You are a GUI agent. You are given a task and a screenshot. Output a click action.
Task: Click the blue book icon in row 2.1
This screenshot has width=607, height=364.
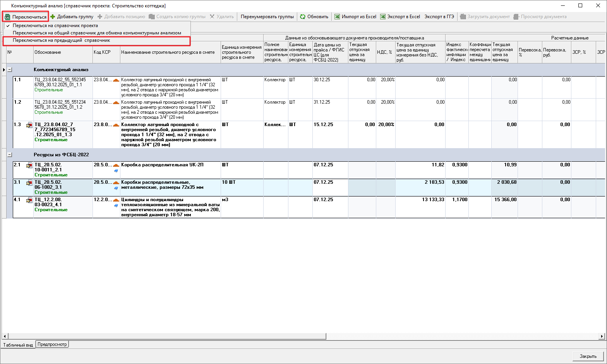click(x=116, y=171)
